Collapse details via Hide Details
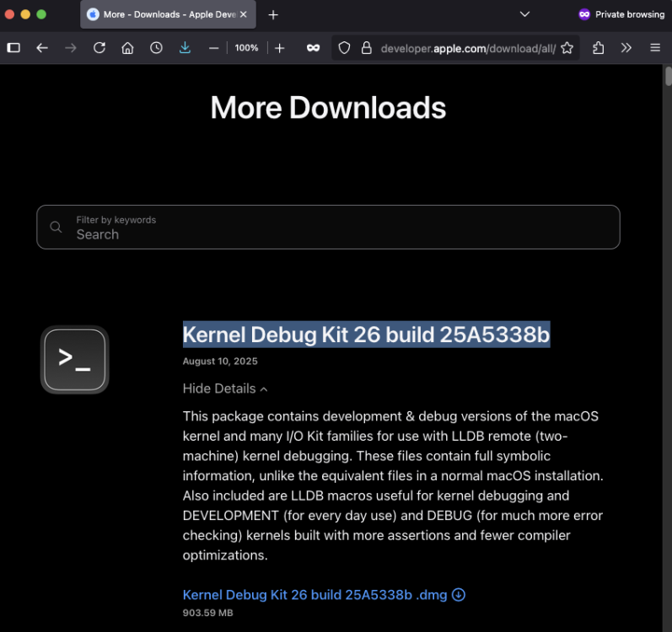The height and width of the screenshot is (632, 672). point(225,388)
